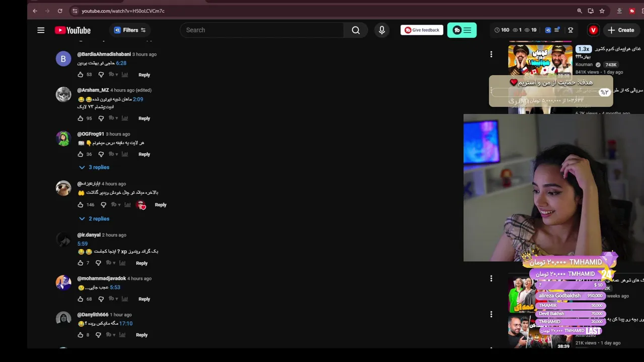Open TubeBuddy dropdown on Danylith666 comment

pos(110,335)
